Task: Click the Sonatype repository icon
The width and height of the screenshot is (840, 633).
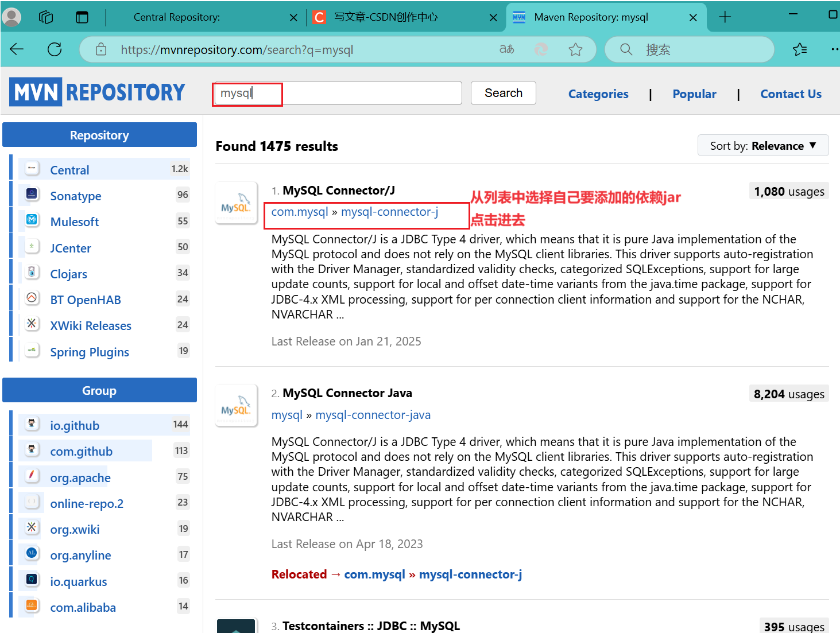Action: click(32, 195)
